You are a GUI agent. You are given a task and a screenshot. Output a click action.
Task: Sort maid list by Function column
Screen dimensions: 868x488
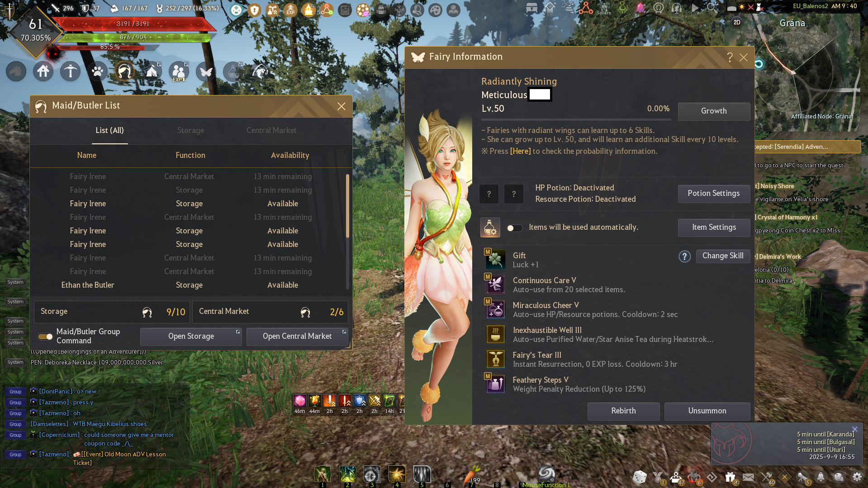coord(190,155)
